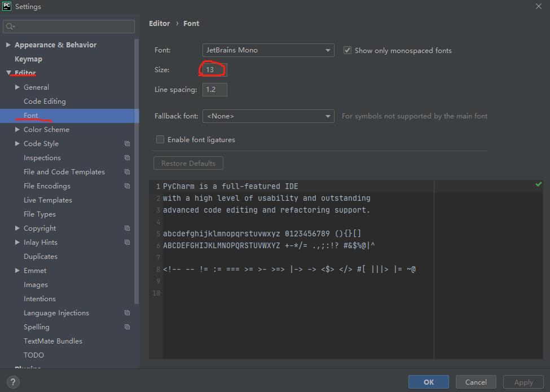Open Images settings page
This screenshot has height=392, width=550.
click(36, 285)
